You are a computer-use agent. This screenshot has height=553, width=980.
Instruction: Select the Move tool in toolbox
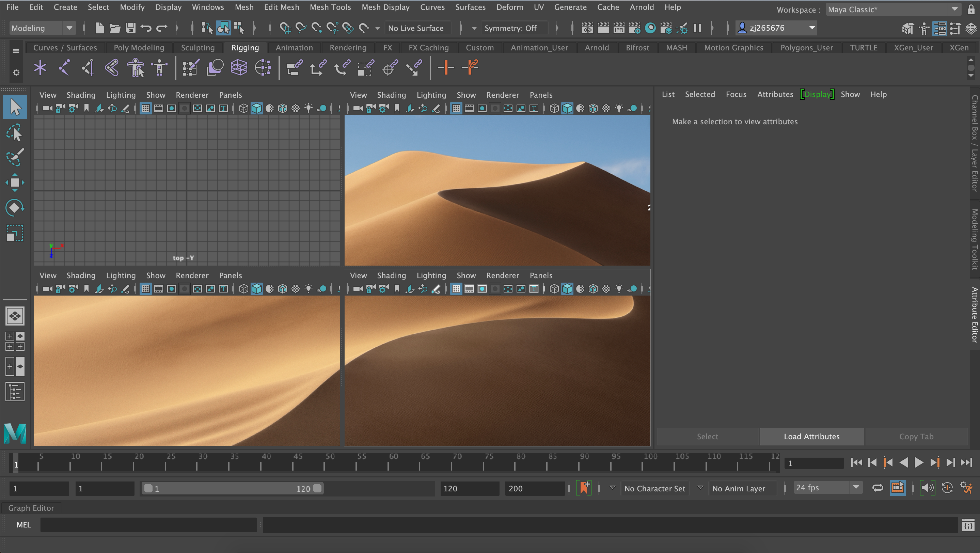[14, 183]
